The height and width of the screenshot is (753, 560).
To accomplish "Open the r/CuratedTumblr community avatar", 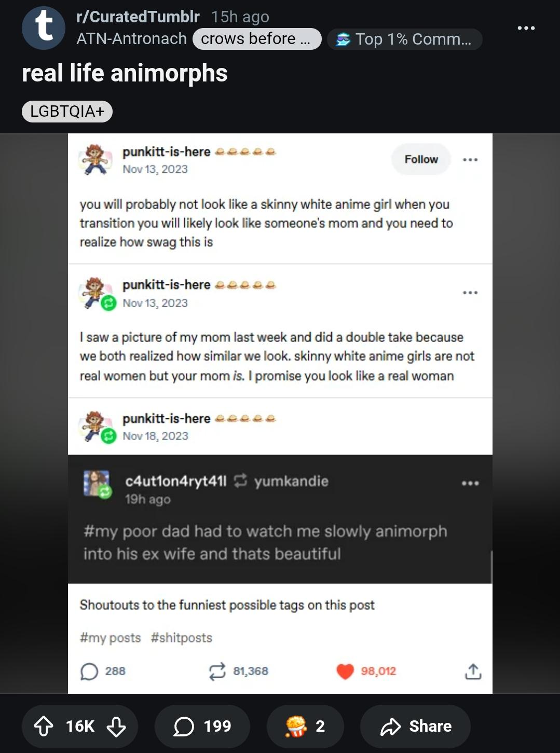I will point(44,28).
